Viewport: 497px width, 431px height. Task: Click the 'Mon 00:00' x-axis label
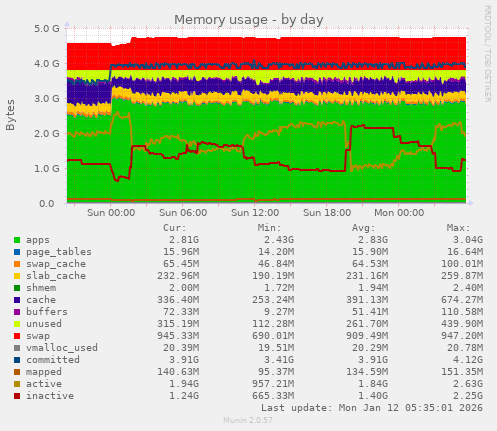tap(399, 213)
